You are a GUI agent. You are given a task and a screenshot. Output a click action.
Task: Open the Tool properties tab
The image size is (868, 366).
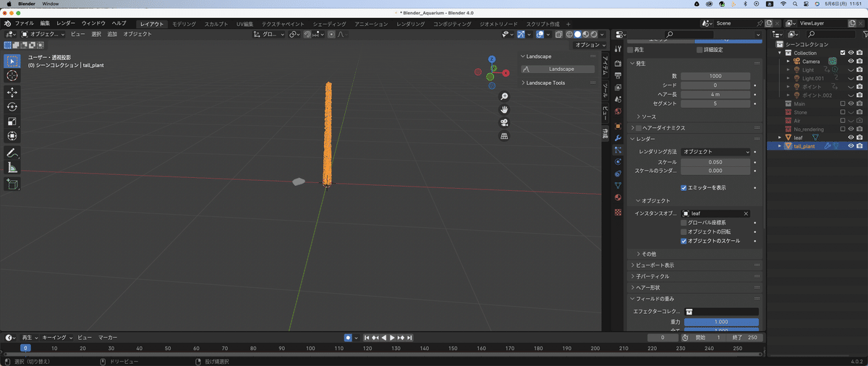click(618, 49)
